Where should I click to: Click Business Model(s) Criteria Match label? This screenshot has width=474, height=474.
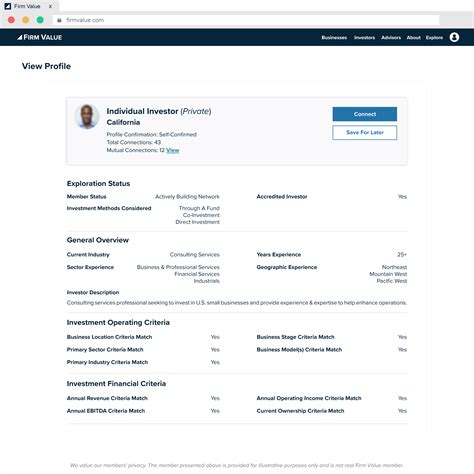click(x=299, y=350)
